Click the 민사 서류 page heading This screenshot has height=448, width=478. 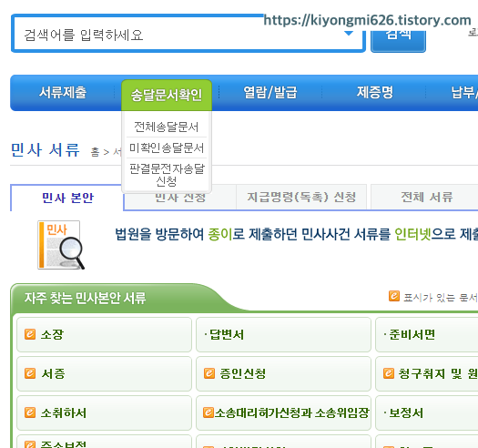pyautogui.click(x=46, y=150)
